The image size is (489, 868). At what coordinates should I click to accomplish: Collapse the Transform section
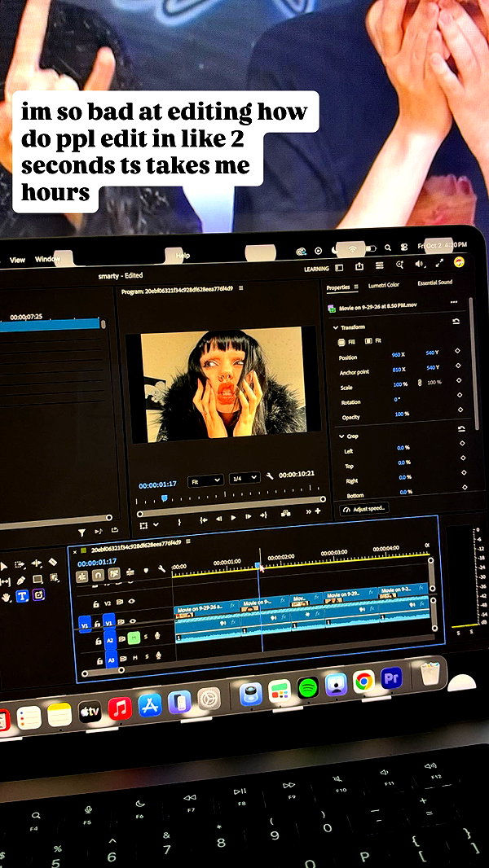tap(335, 327)
